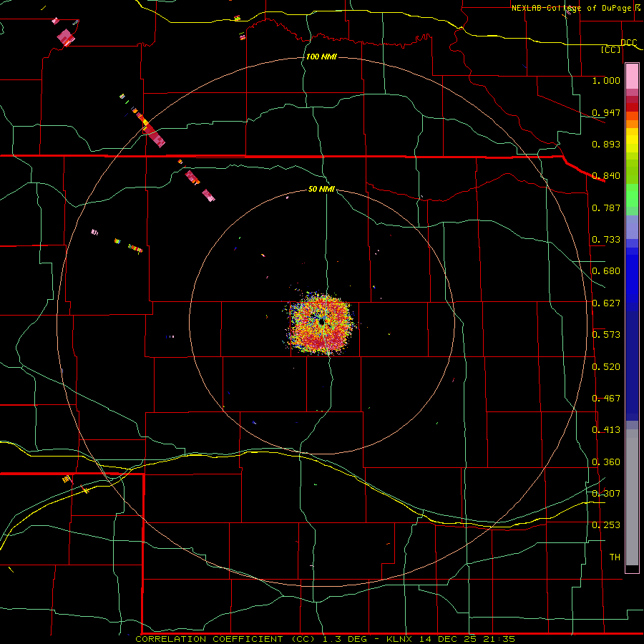Click the 0.573 scale value
This screenshot has width=644, height=644.
click(606, 335)
